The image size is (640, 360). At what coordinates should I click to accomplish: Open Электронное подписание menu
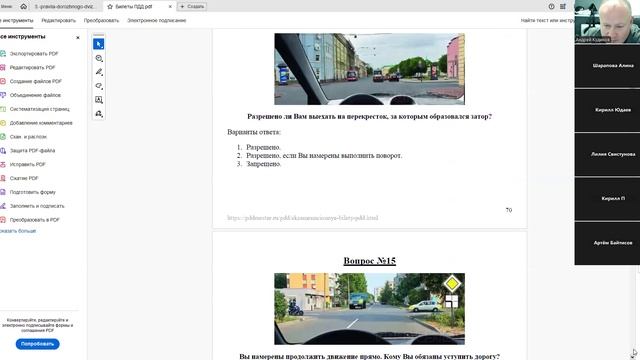156,20
